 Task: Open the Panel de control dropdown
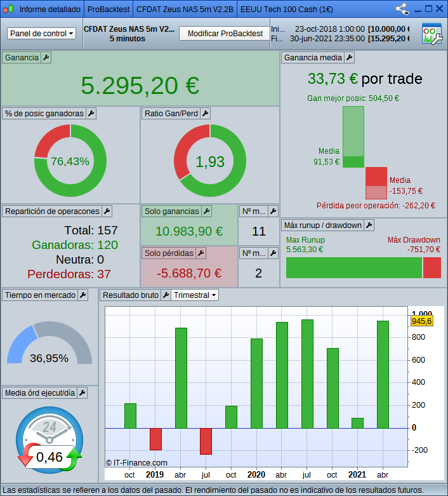(x=41, y=33)
